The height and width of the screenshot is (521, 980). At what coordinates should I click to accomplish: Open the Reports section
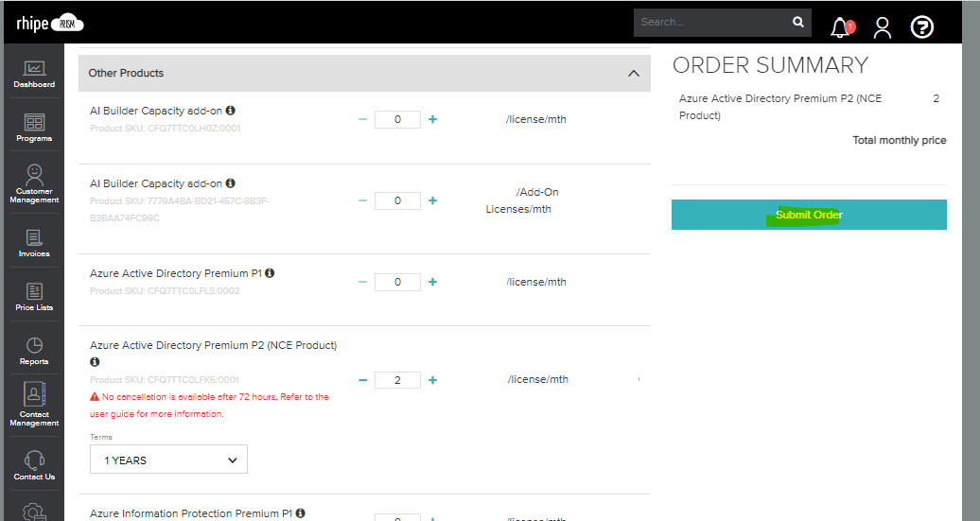34,351
